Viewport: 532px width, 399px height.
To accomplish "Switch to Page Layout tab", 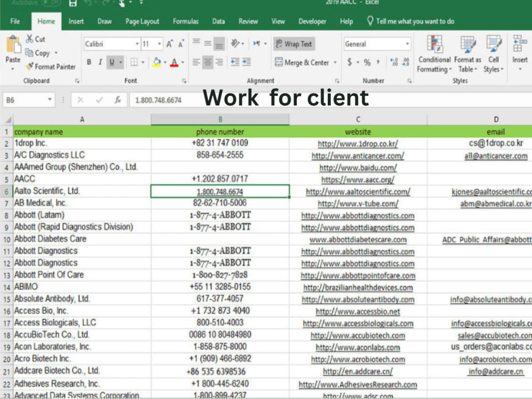I will [142, 21].
